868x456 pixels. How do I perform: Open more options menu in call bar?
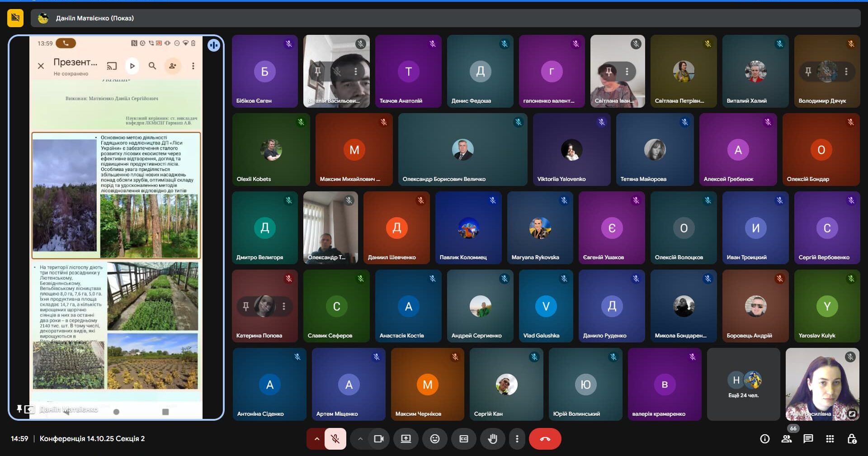point(517,439)
